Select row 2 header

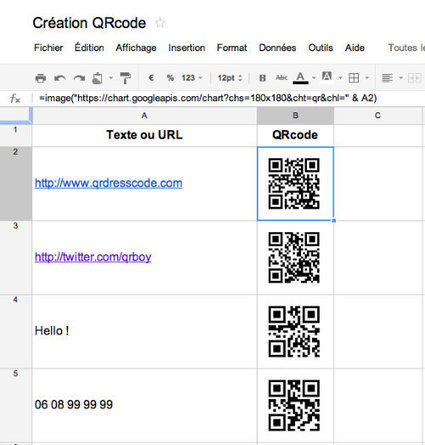click(16, 183)
